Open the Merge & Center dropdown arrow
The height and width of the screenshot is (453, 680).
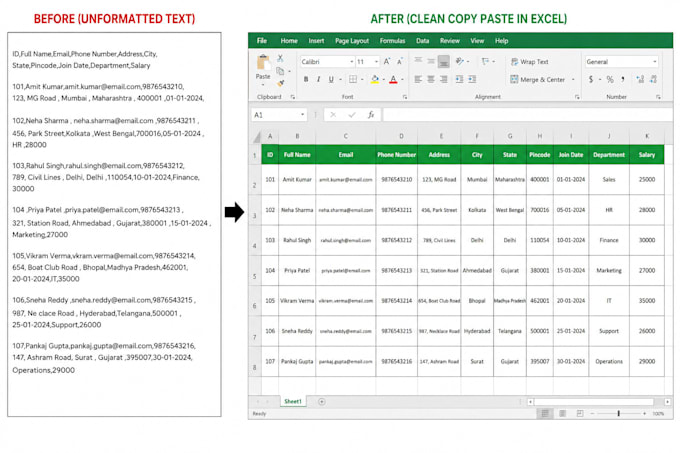point(573,80)
